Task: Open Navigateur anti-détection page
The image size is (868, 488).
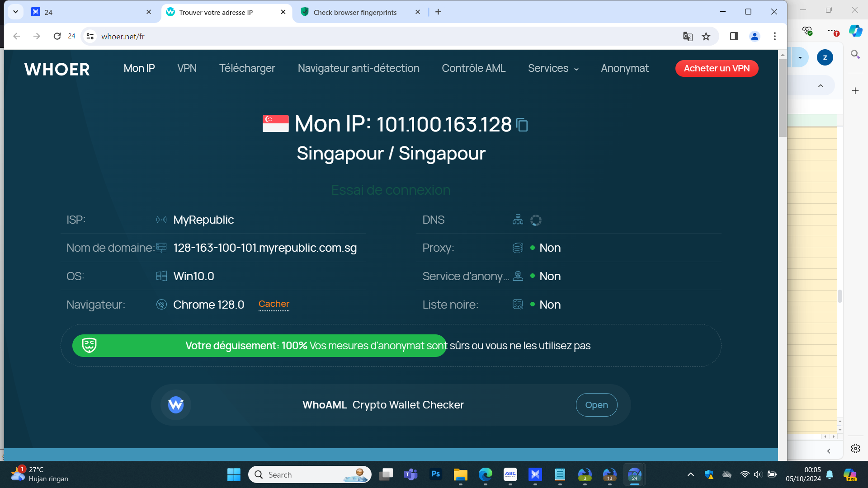Action: (359, 69)
